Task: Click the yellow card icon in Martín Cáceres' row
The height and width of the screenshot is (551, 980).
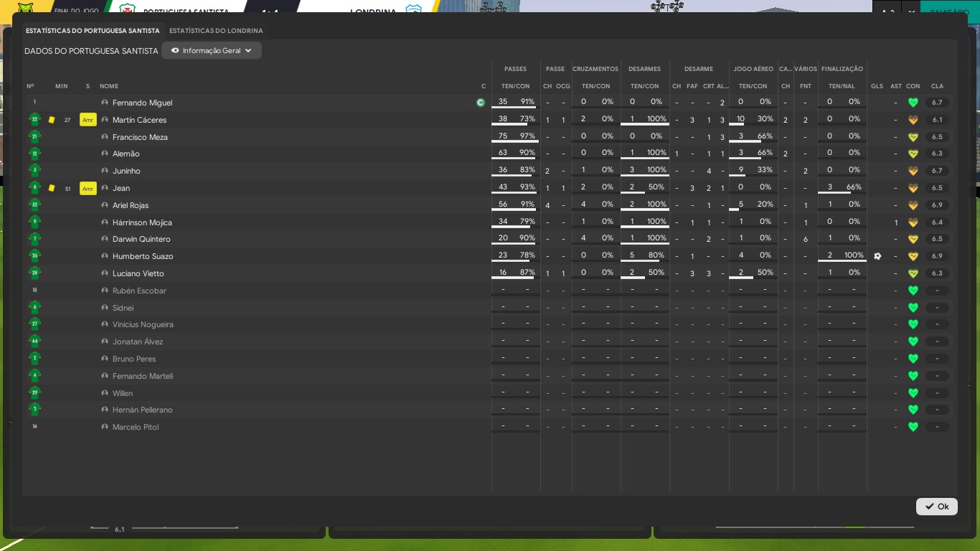Action: coord(52,120)
